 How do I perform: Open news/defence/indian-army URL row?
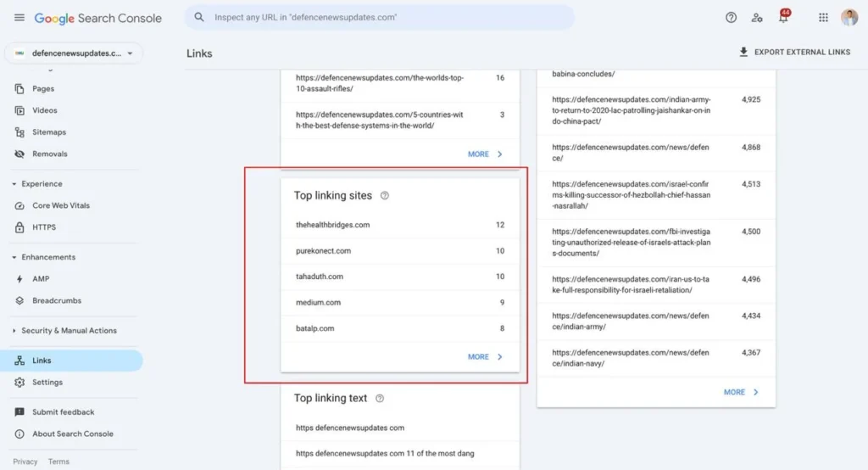656,322
